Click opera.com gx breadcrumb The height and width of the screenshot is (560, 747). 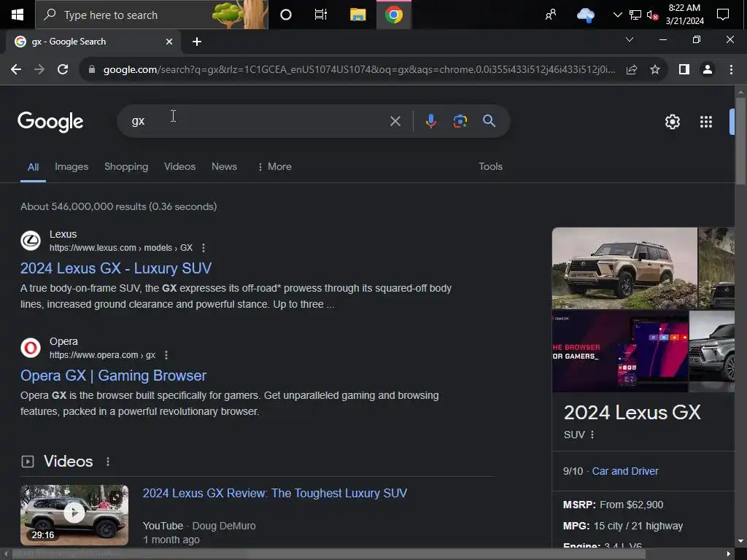pos(102,355)
